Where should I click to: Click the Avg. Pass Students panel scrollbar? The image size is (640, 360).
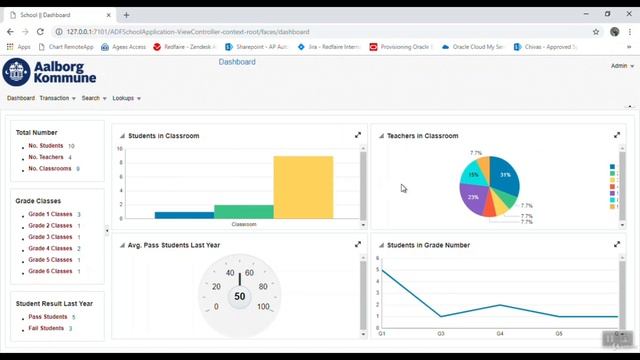pyautogui.click(x=363, y=296)
